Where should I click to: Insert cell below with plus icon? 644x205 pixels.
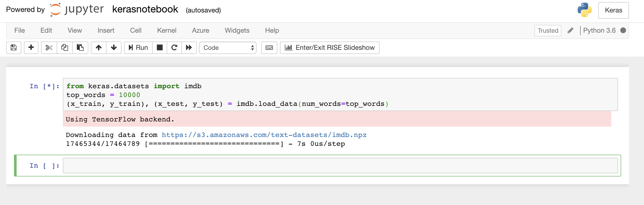point(31,47)
